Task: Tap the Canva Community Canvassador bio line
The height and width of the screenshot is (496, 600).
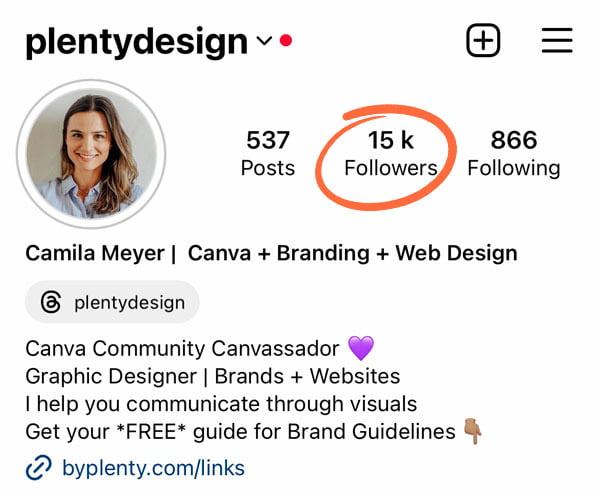Action: (182, 349)
